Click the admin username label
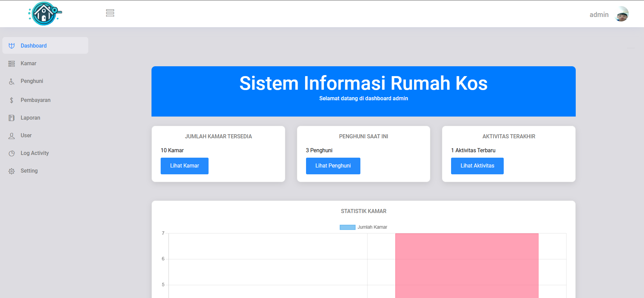Screen dimensions: 644x298 point(599,15)
